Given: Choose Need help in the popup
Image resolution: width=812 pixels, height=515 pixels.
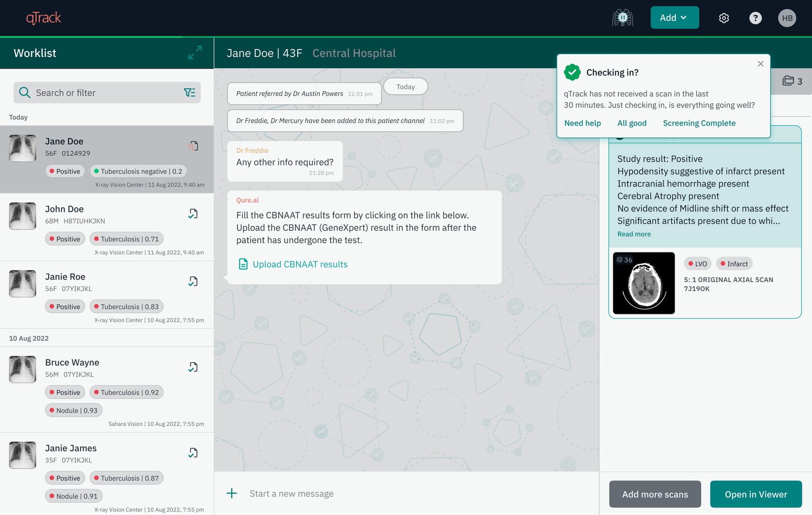Looking at the screenshot, I should point(582,123).
